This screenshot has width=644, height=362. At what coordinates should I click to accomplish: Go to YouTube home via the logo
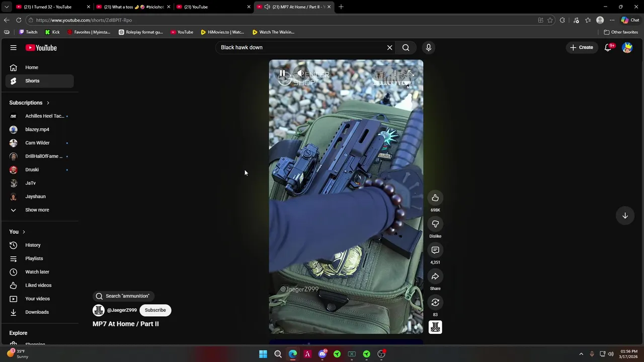pos(41,48)
